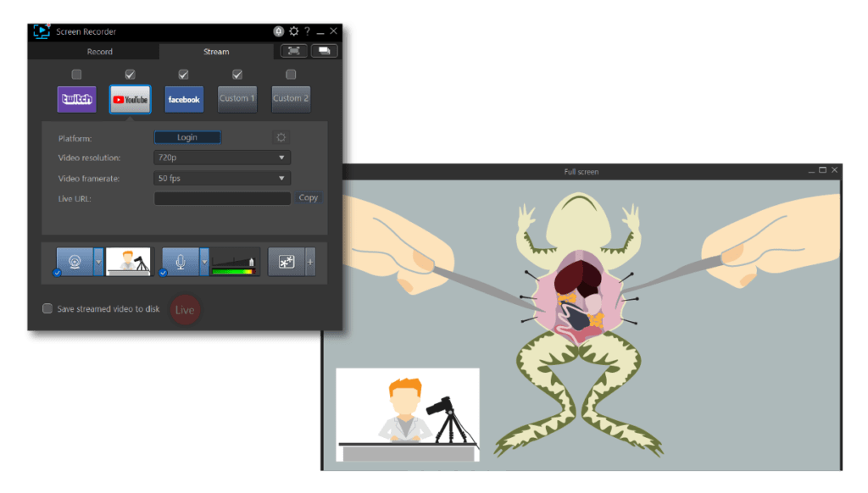Viewport: 868px width, 493px height.
Task: Expand the webcam options arrow
Action: point(98,262)
